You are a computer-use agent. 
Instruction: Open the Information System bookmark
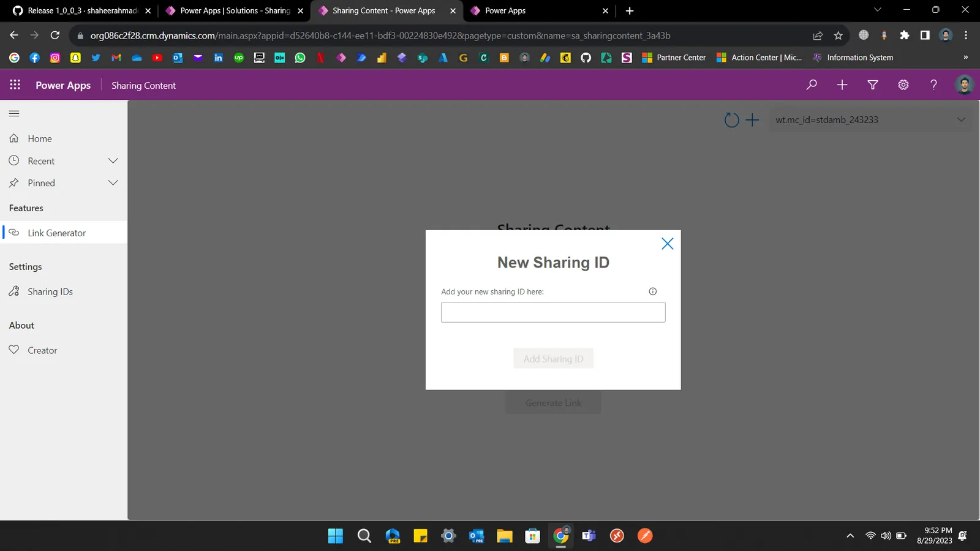click(853, 58)
